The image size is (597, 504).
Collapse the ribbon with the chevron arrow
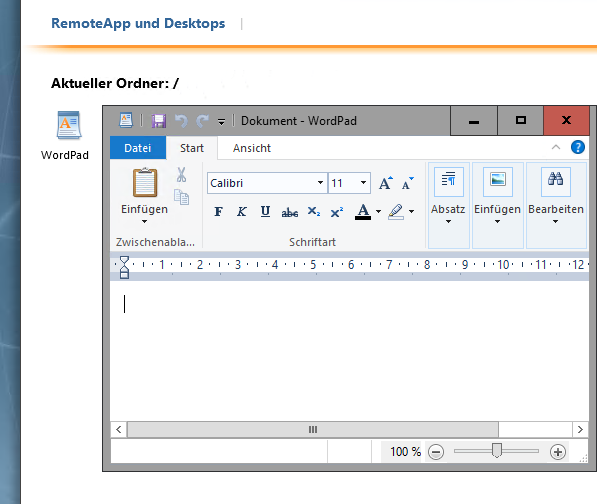pyautogui.click(x=556, y=147)
